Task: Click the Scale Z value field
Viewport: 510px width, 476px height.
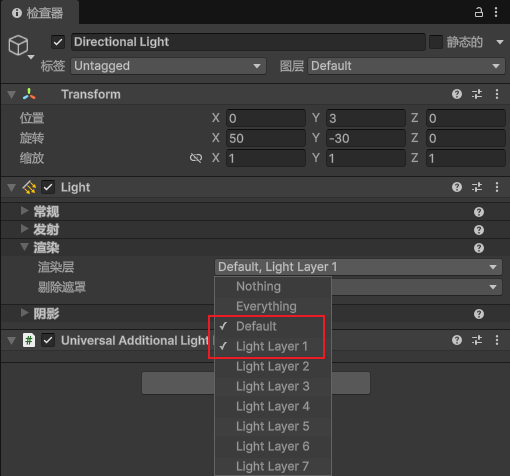Action: coord(466,158)
